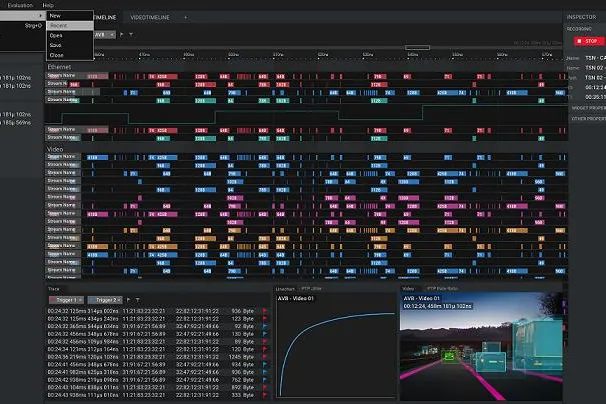Click the red flag on 123 Byte row

click(265, 319)
